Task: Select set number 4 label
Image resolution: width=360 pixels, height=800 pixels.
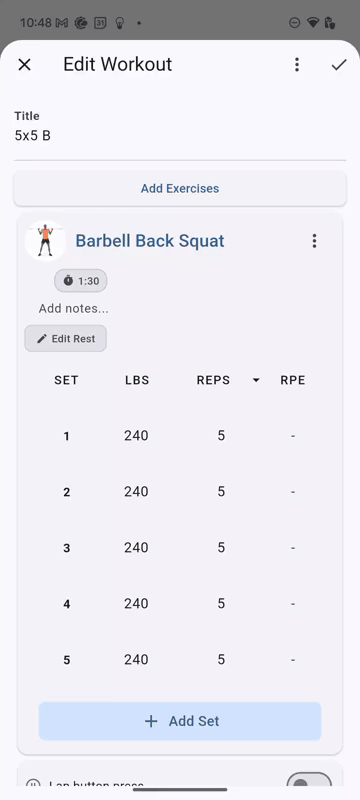Action: tap(66, 604)
